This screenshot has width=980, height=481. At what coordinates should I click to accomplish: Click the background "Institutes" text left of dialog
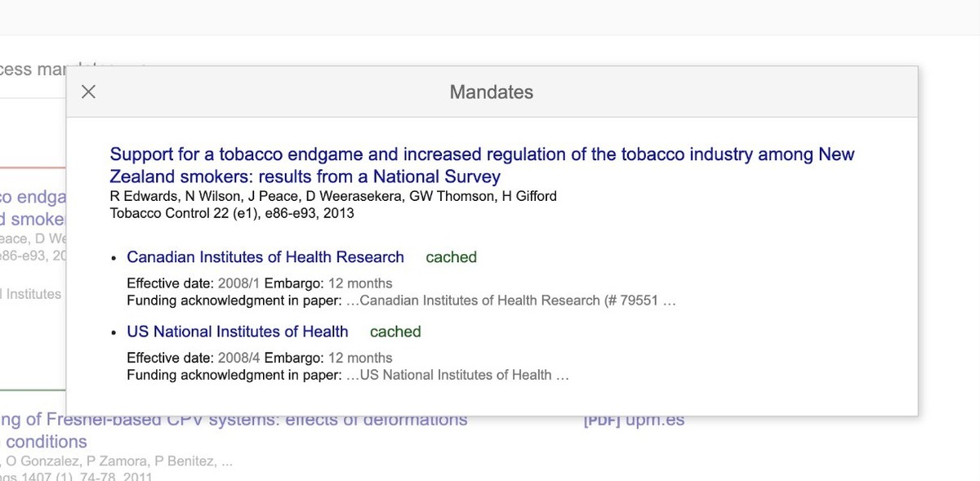click(33, 294)
